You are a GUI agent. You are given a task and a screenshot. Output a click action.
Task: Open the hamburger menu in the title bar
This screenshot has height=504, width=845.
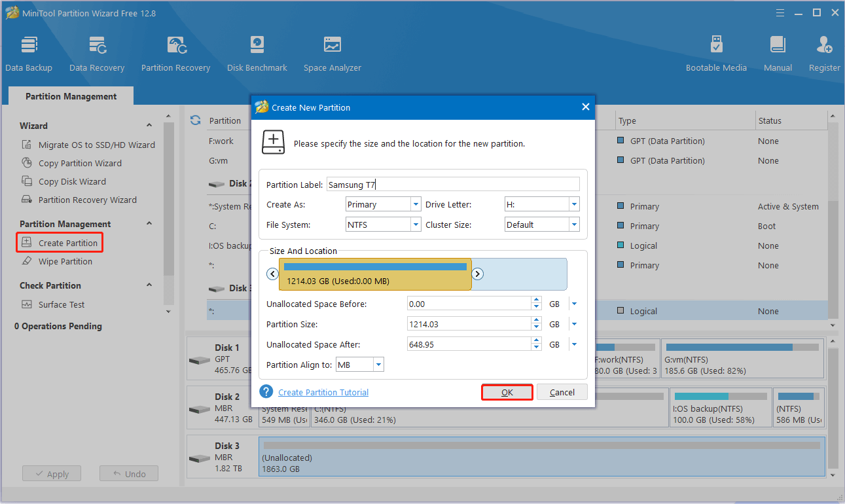point(780,12)
